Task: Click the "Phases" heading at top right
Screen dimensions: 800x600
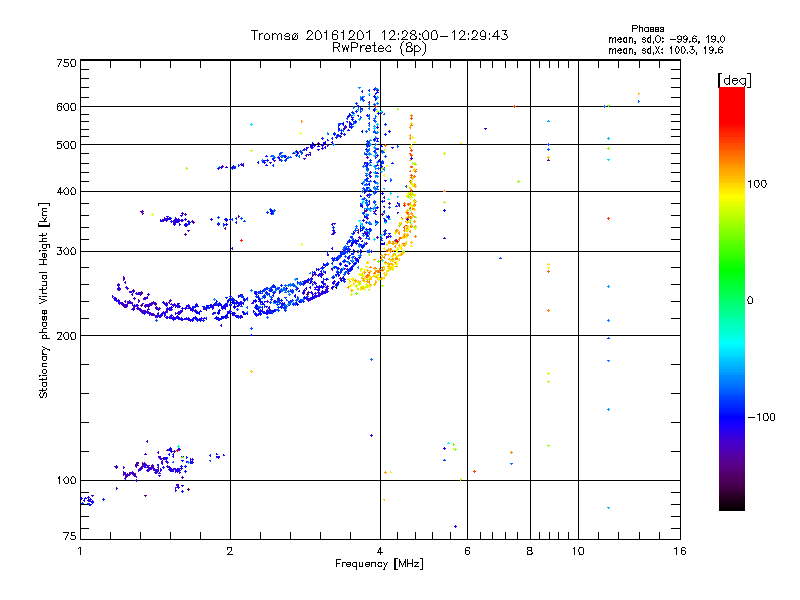Action: click(647, 29)
